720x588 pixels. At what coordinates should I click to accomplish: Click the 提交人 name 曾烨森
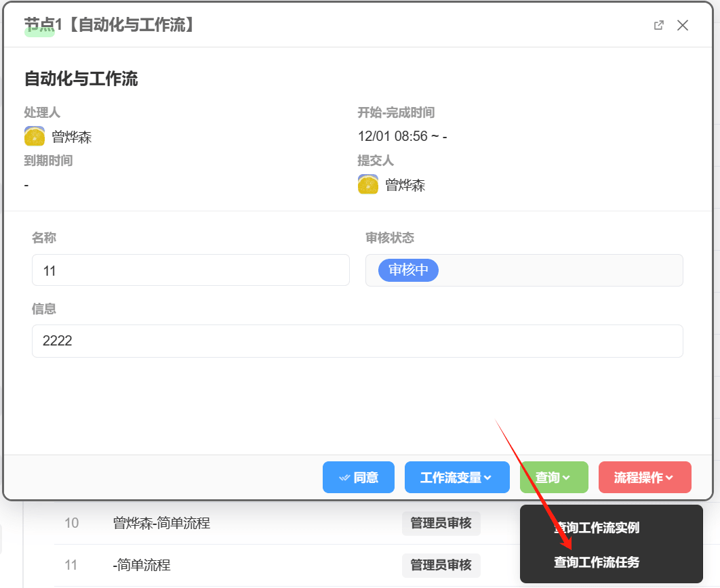[405, 185]
